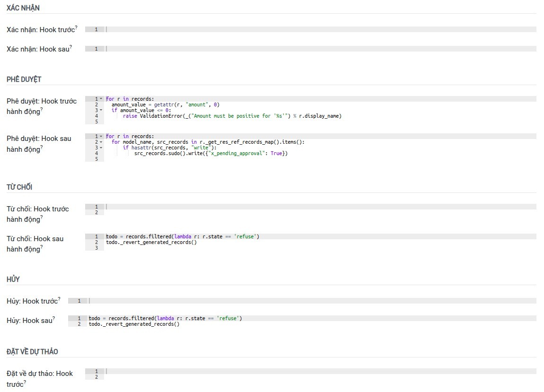Focus the empty Hủy: Hook trước code editor
The height and width of the screenshot is (392, 544).
[x=302, y=301]
